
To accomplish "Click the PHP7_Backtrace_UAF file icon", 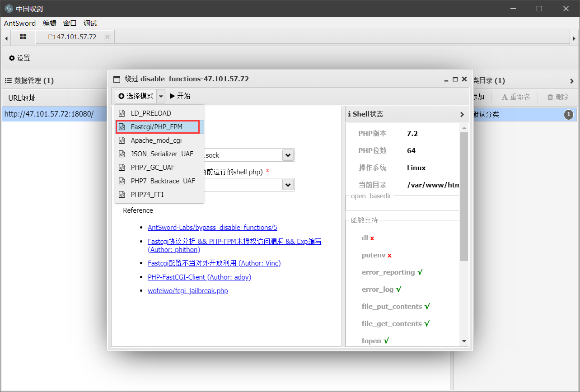I will (x=122, y=181).
